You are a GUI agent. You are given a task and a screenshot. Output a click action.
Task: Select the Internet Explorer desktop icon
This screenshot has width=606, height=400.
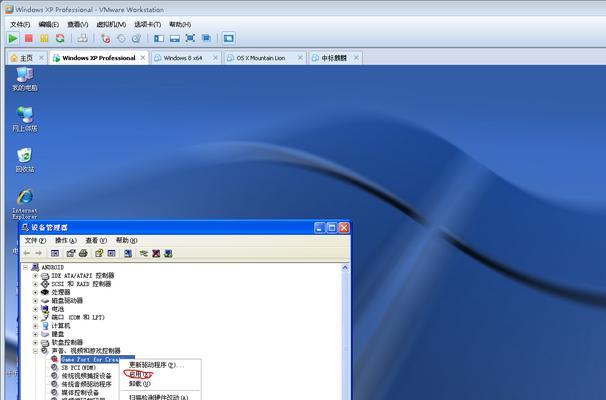(x=25, y=204)
